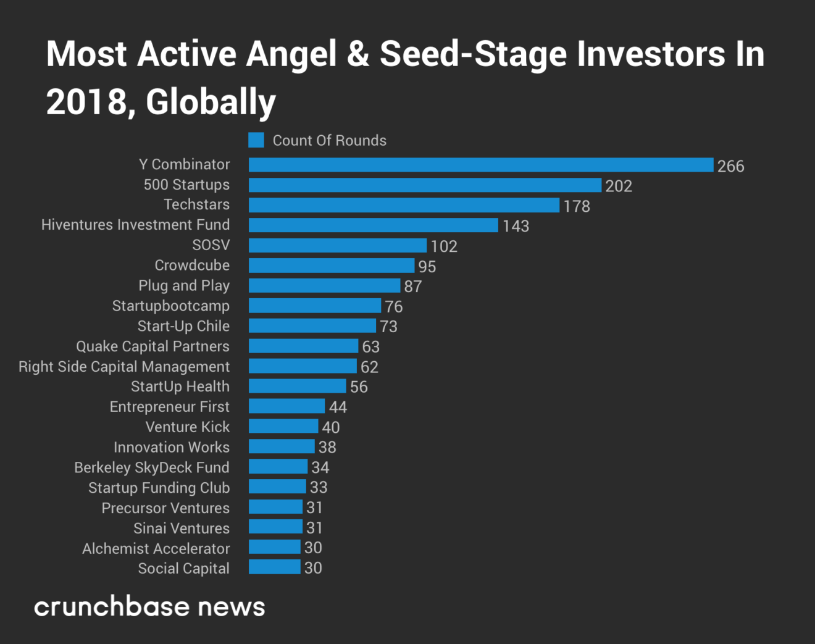This screenshot has width=815, height=644.
Task: Click the chart title text
Action: pos(406,78)
